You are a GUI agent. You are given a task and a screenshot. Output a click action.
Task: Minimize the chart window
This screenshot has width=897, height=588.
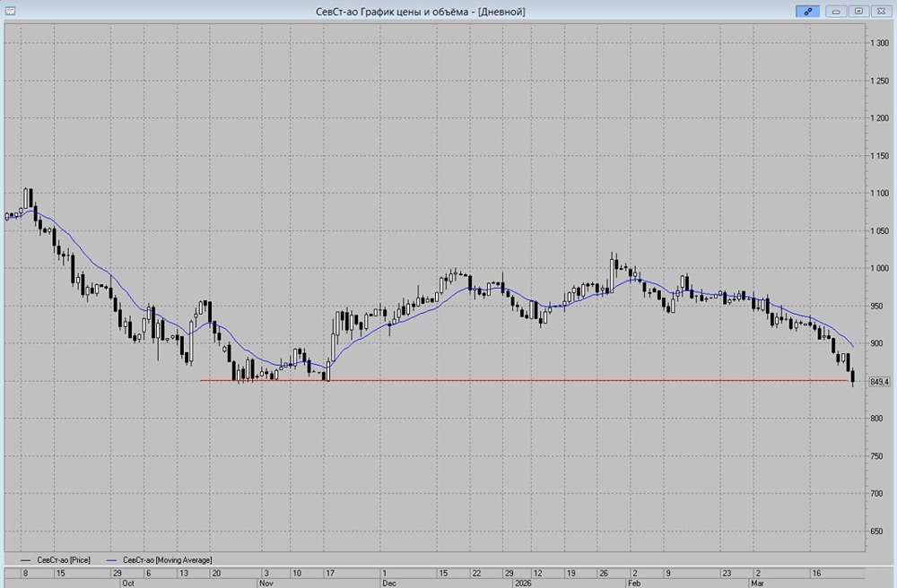tap(836, 11)
